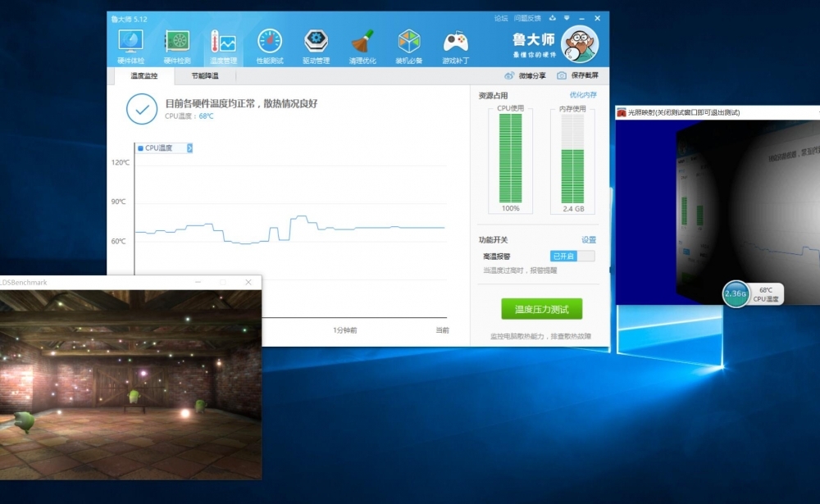Select the 温度监控 tab

143,75
